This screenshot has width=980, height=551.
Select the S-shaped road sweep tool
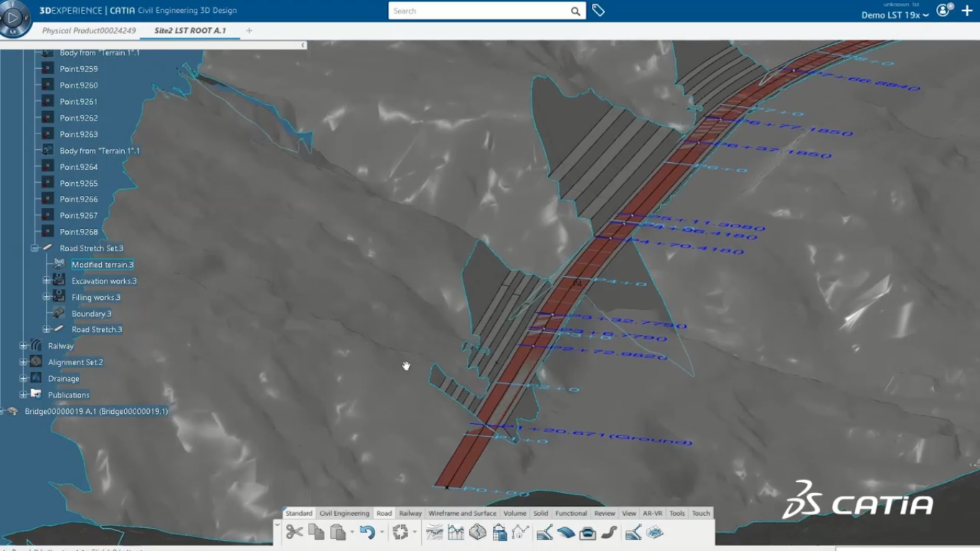[x=611, y=532]
